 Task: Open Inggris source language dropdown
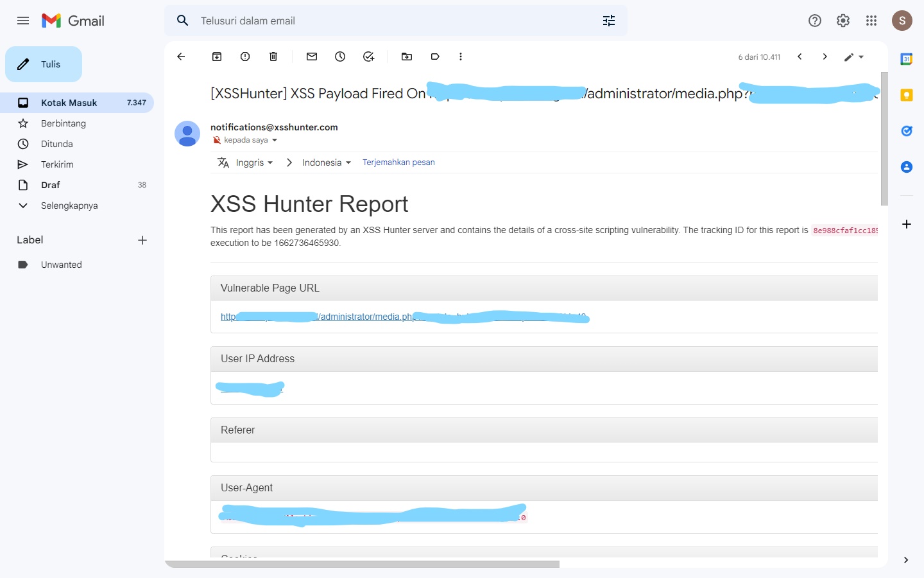255,162
